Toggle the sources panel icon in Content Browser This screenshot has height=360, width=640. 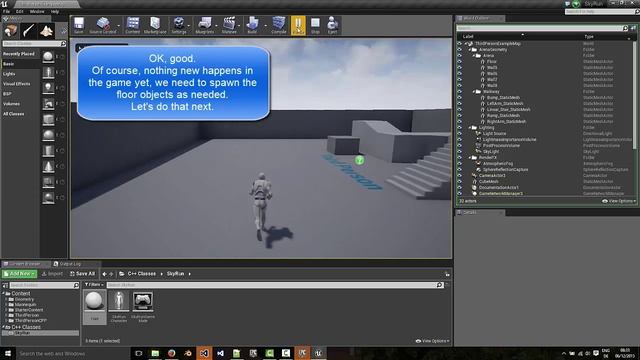click(5, 285)
